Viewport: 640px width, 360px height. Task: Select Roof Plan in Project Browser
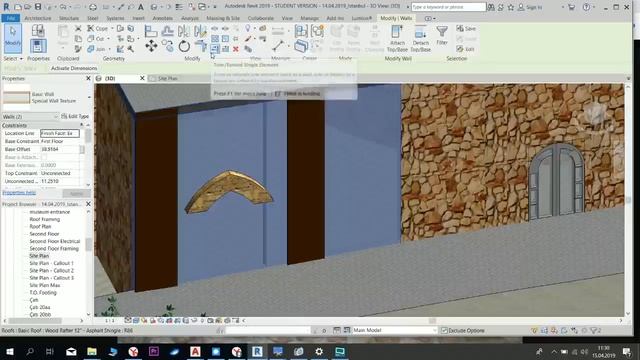pos(40,227)
